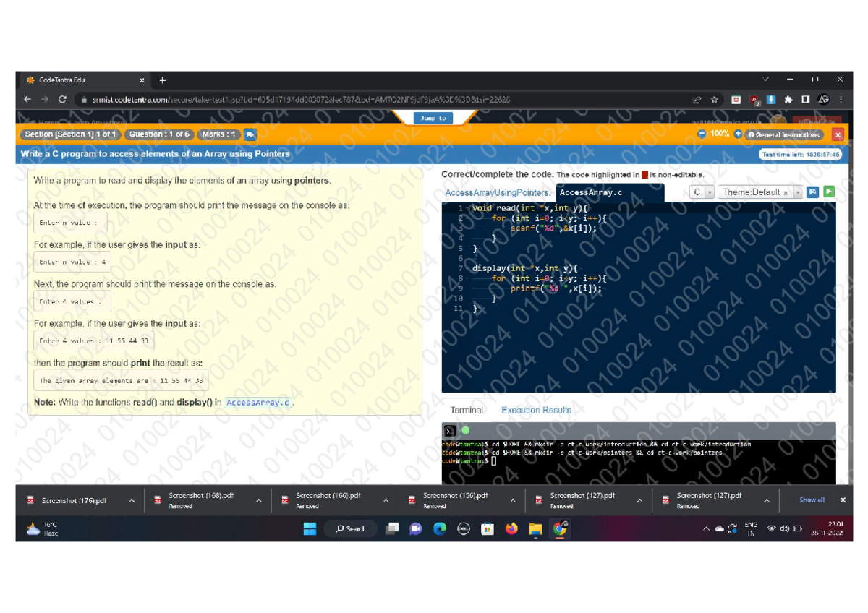This screenshot has height=613, width=868.
Task: Open the chat icon next to Marks
Action: (250, 134)
